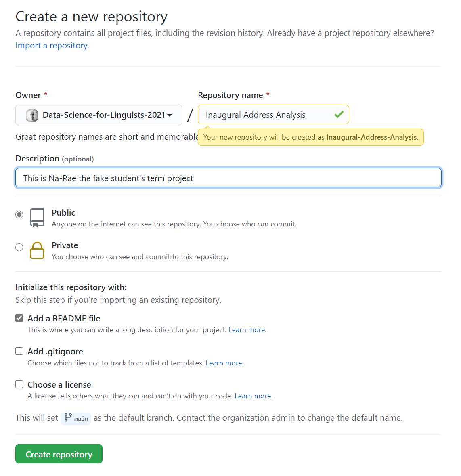The width and height of the screenshot is (461, 476).
Task: Click the green checkmark in repository name
Action: pyautogui.click(x=339, y=115)
